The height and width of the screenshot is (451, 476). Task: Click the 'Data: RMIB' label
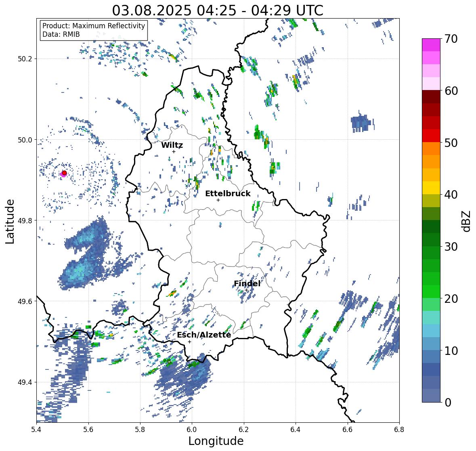[61, 34]
